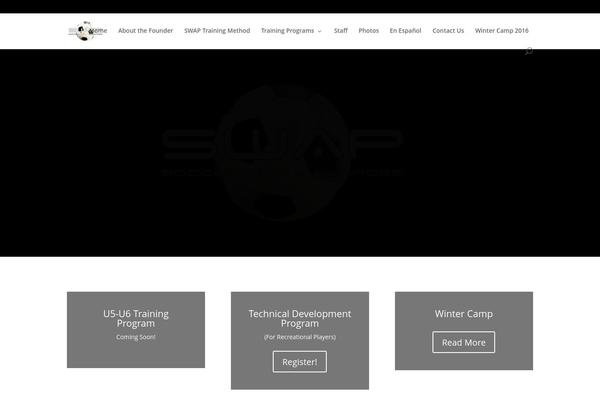Click the large SWAP hero banner image
Screen dimensions: 600x400
[x=282, y=153]
